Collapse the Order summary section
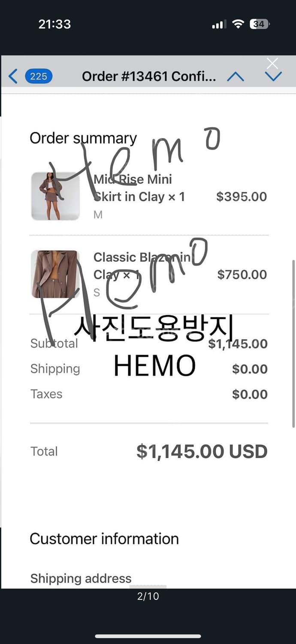 pyautogui.click(x=83, y=138)
